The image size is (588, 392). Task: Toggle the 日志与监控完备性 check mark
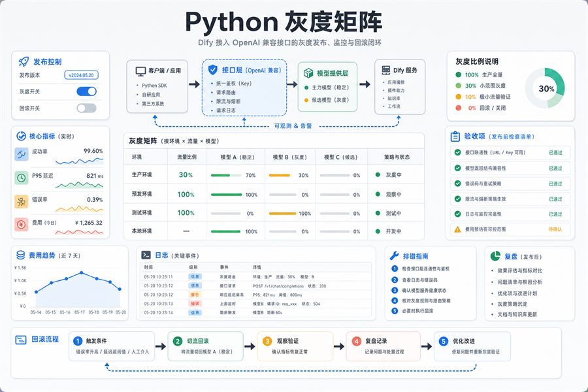pos(457,214)
